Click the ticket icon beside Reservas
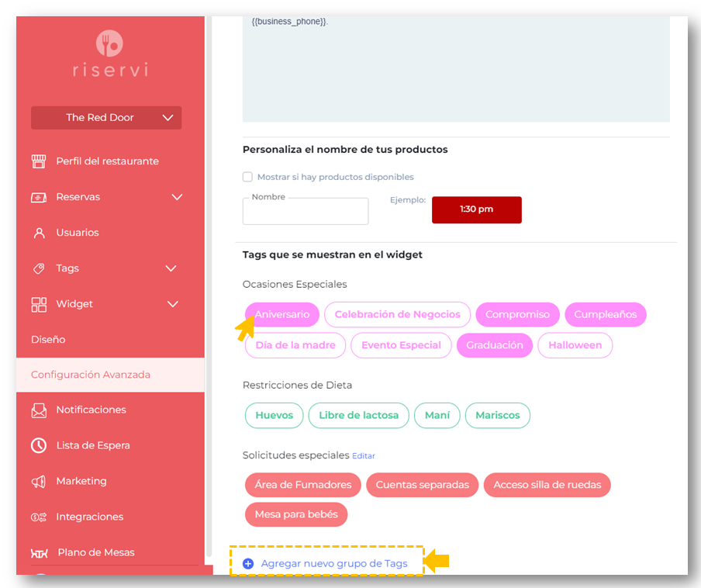This screenshot has height=588, width=701. click(39, 197)
